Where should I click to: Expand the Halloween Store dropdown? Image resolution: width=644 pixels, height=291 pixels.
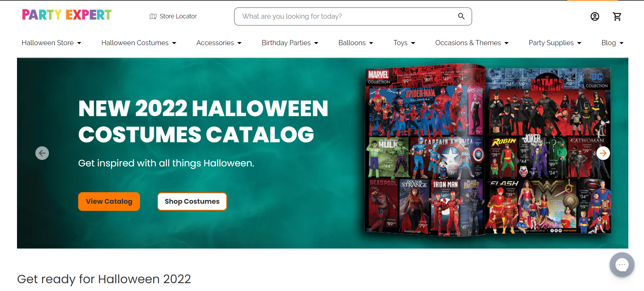coord(51,43)
